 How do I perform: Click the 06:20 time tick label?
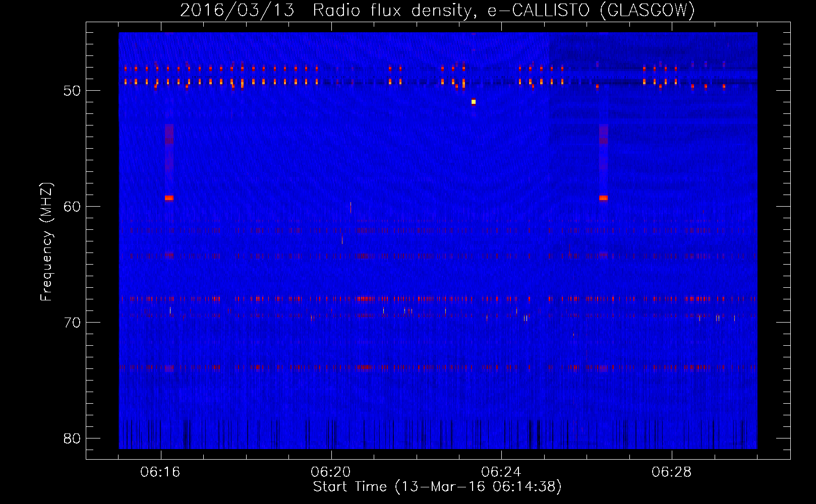pos(331,472)
